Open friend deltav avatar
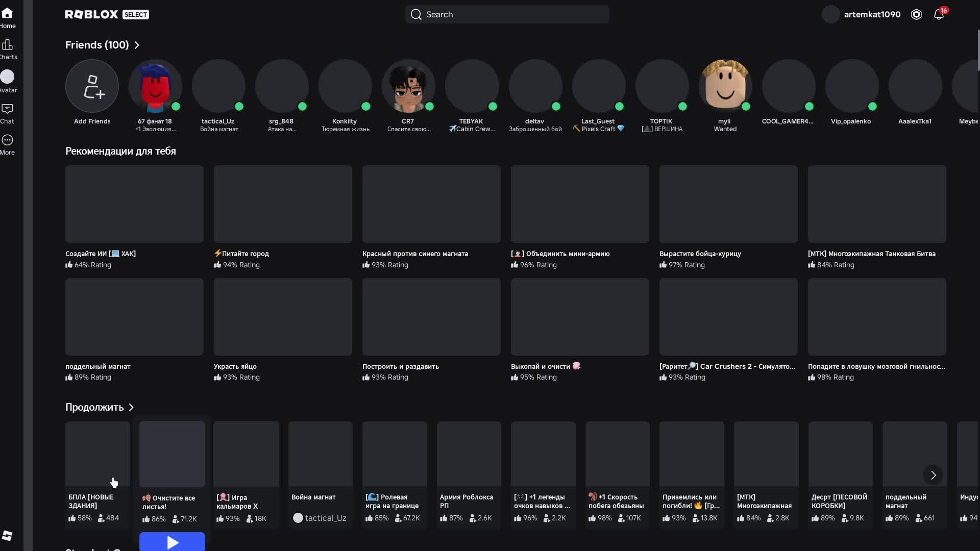This screenshot has height=551, width=980. 535,86
